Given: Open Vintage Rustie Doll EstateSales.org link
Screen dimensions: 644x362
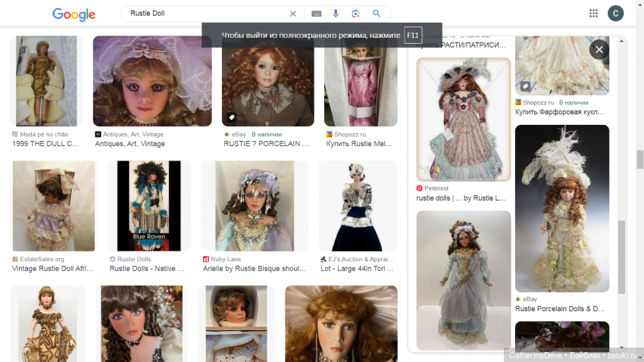Looking at the screenshot, I should [53, 269].
